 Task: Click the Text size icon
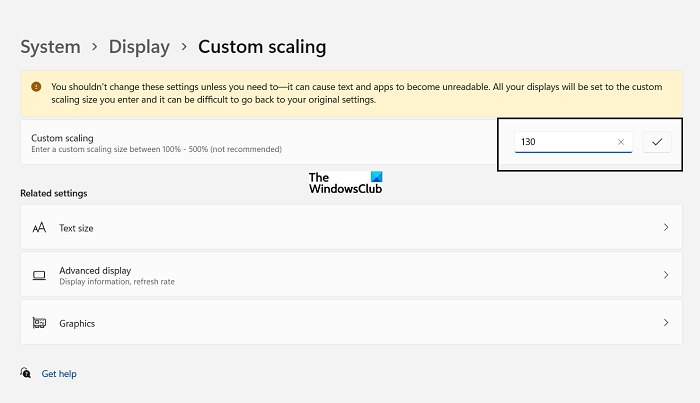coord(39,228)
